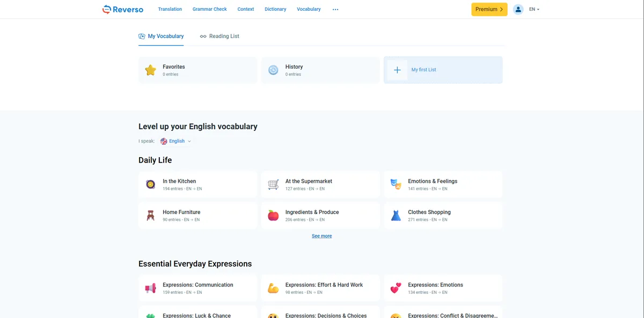Open Expressions: Effort & Hard Work list
Viewport: 644px width, 318px height.
click(324, 285)
